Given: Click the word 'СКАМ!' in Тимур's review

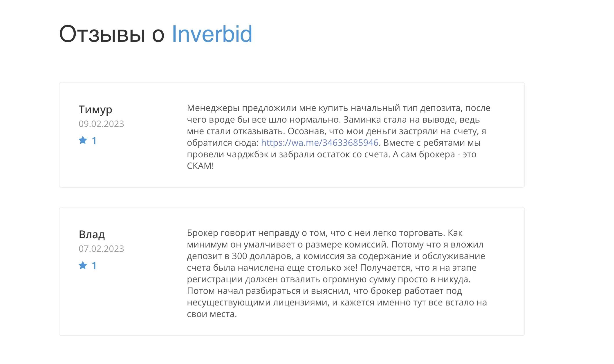Looking at the screenshot, I should tap(200, 166).
